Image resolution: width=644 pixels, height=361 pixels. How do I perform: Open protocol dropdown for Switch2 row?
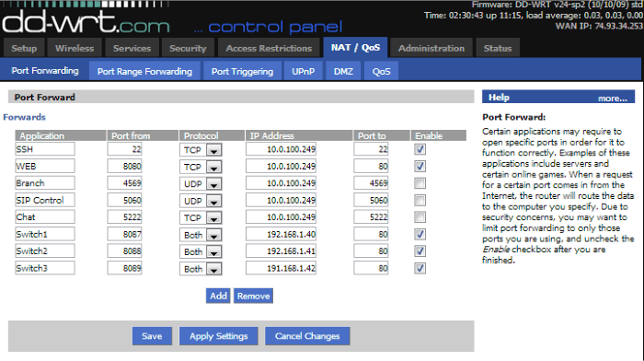(x=201, y=251)
